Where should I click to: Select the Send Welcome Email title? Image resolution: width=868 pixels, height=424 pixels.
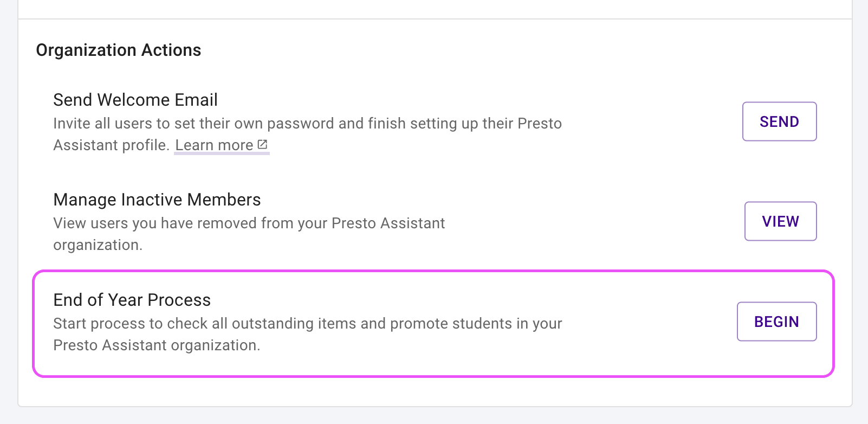click(x=135, y=100)
